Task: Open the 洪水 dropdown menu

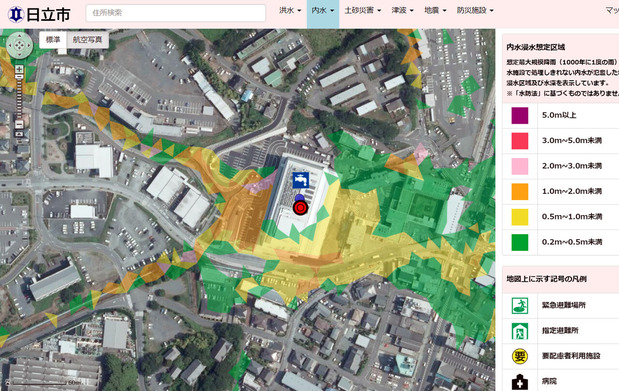Action: click(290, 11)
